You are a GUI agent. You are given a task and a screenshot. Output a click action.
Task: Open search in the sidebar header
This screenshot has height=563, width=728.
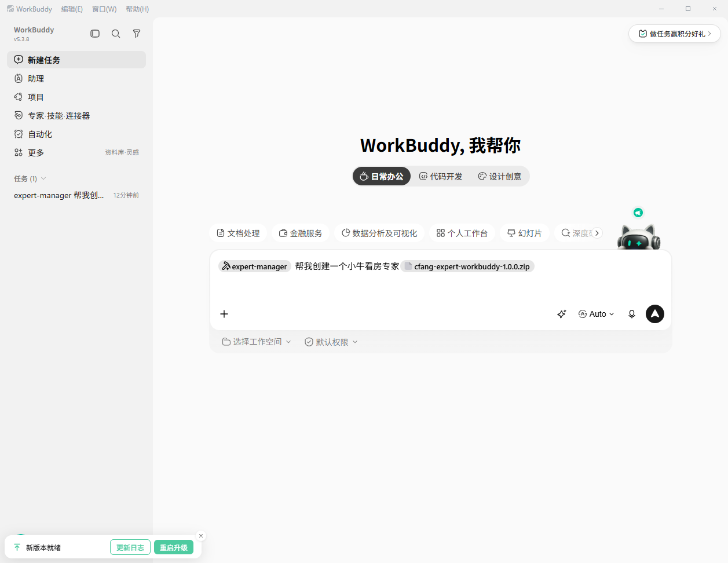116,34
